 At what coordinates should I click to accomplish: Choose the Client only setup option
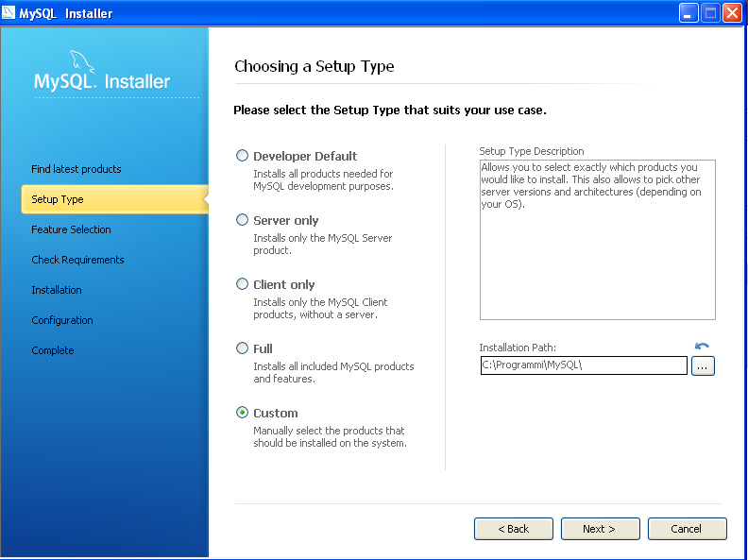(x=243, y=284)
